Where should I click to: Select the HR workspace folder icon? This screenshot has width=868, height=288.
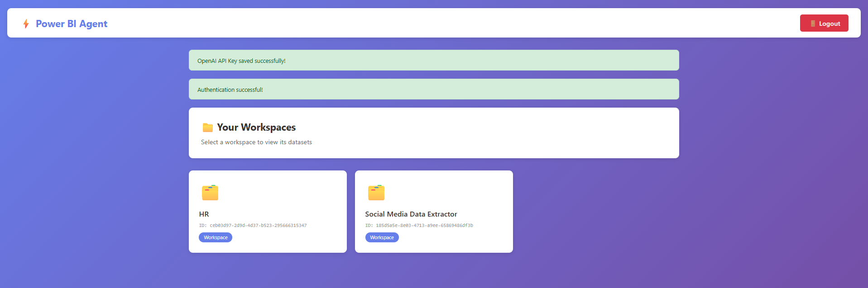tap(210, 193)
